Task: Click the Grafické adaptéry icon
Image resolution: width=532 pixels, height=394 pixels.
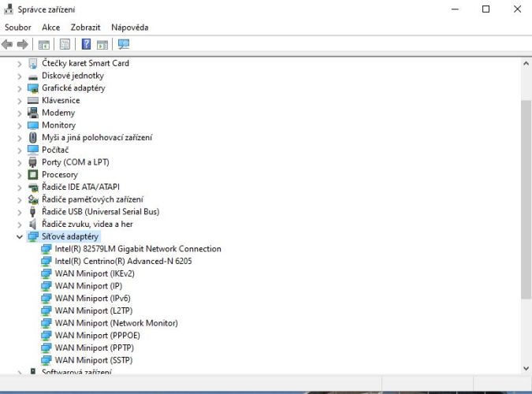Action: 33,88
